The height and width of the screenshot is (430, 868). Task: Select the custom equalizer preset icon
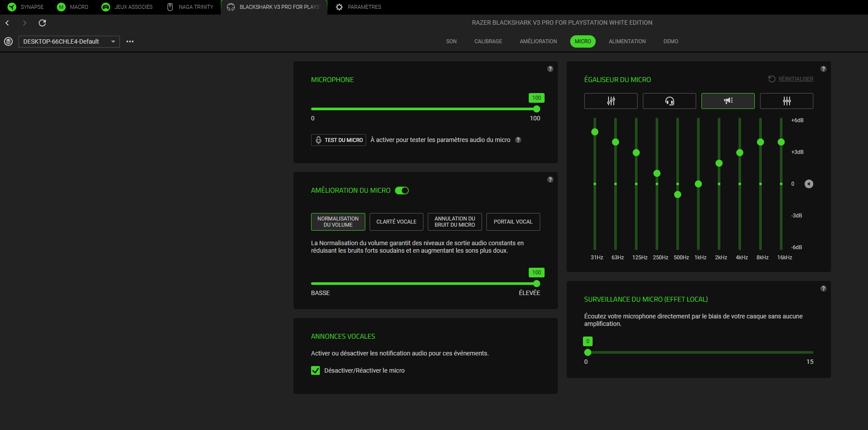point(611,101)
